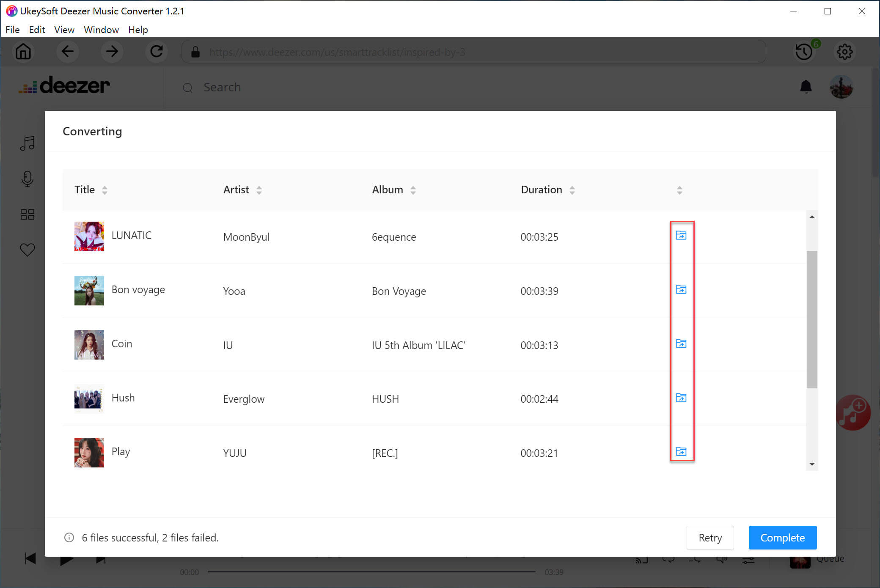Open output folder for LUNATIC track
880x588 pixels.
click(x=681, y=235)
